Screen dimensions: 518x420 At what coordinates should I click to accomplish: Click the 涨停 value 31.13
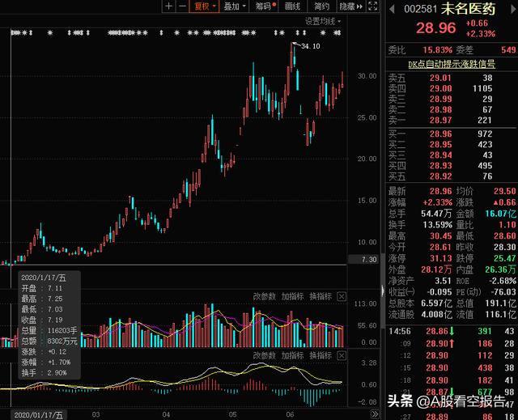click(x=440, y=258)
